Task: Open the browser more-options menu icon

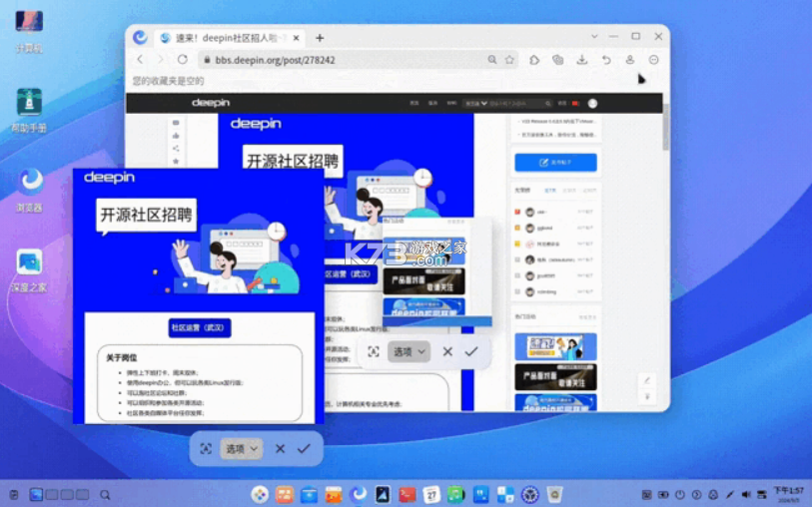Action: click(653, 60)
